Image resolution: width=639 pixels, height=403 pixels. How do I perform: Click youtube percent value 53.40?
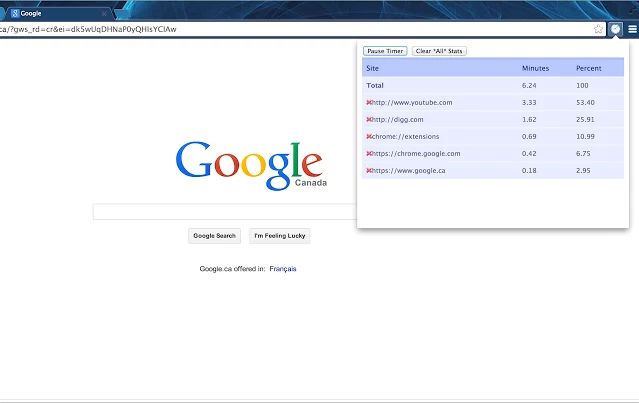coord(585,103)
